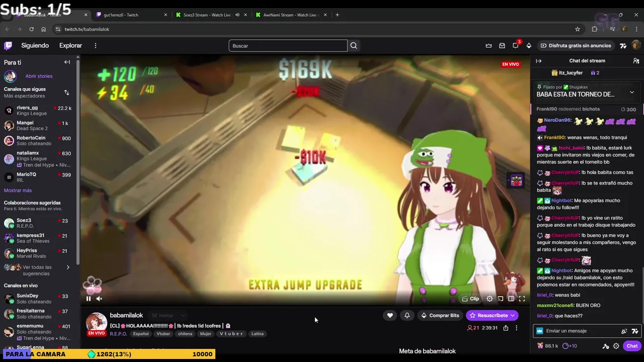
Task: Mute the stream volume
Action: tap(99, 299)
